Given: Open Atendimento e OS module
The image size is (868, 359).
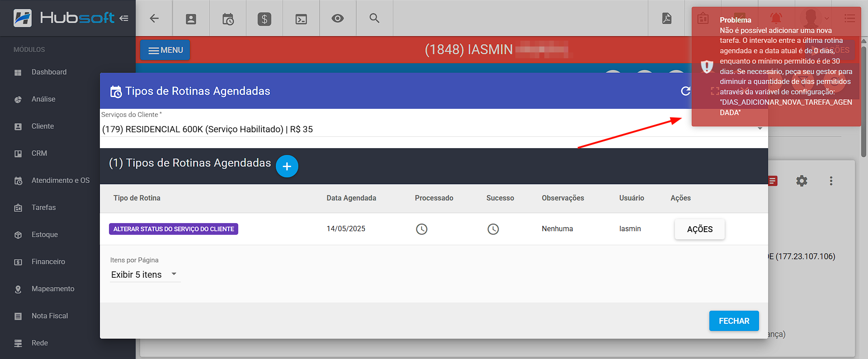Looking at the screenshot, I should (61, 180).
